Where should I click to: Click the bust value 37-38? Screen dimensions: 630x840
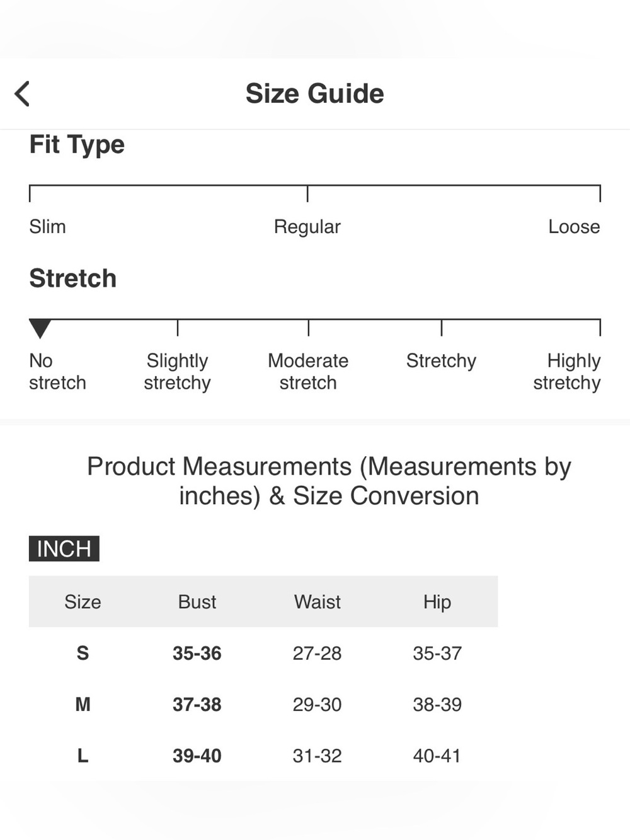click(x=197, y=704)
